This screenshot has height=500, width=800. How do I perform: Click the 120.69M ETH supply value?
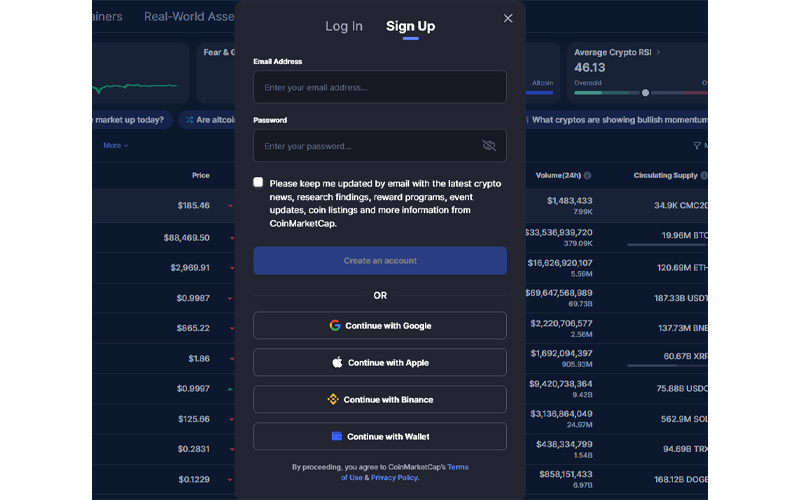click(682, 268)
